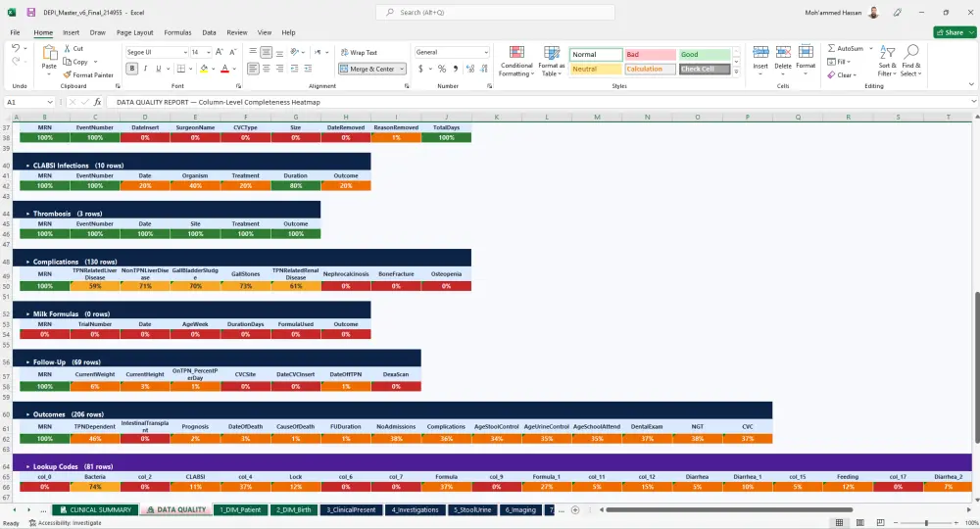980x529 pixels.
Task: Click Decrease Decimal icon
Action: click(x=484, y=69)
